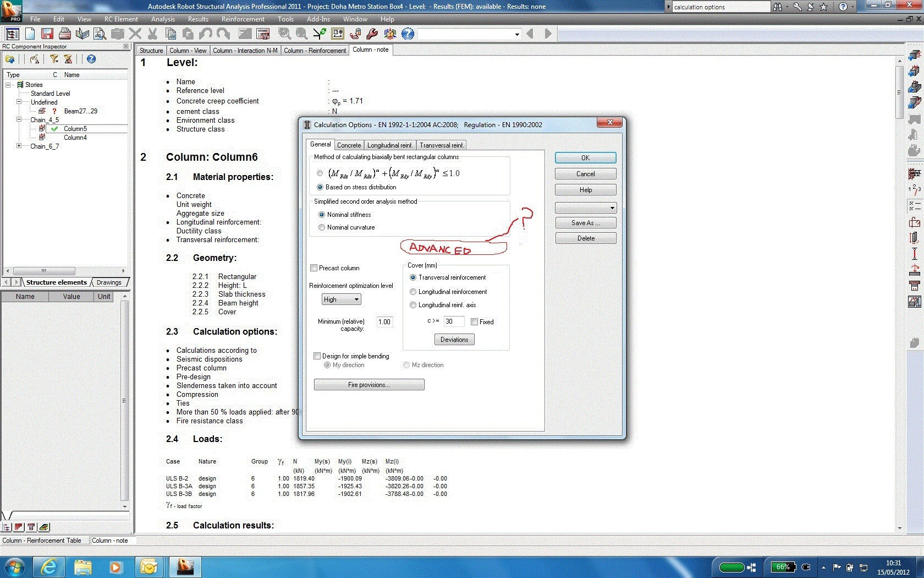924x578 pixels.
Task: Collapse the Stories tree node
Action: tap(8, 85)
